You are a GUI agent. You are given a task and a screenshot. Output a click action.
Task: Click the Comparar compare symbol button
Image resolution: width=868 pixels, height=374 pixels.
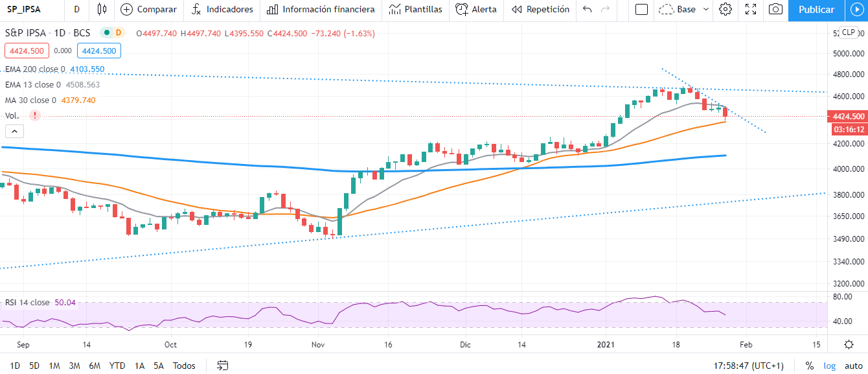click(148, 10)
